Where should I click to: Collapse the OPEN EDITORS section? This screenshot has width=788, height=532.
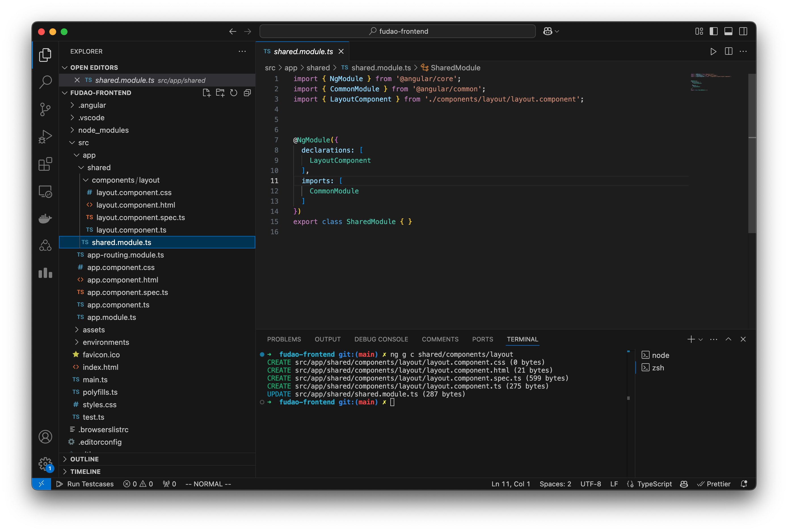click(65, 67)
